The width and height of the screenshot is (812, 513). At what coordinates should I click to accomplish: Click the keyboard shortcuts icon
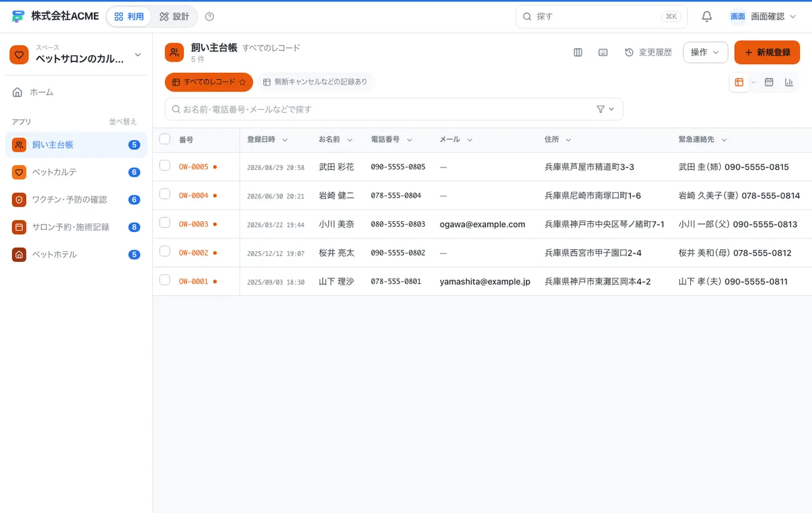click(603, 53)
